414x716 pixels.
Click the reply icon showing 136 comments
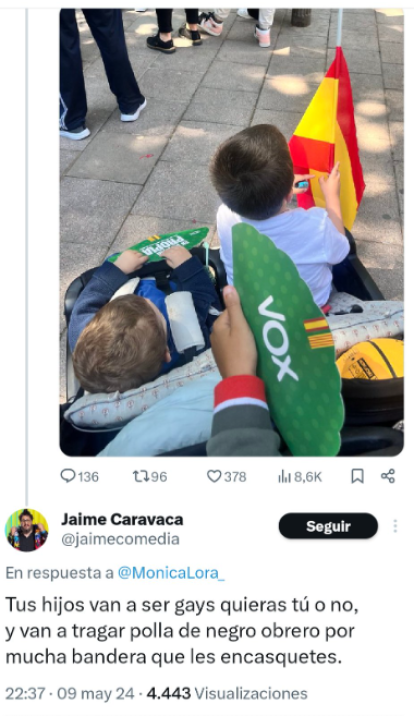pyautogui.click(x=68, y=476)
